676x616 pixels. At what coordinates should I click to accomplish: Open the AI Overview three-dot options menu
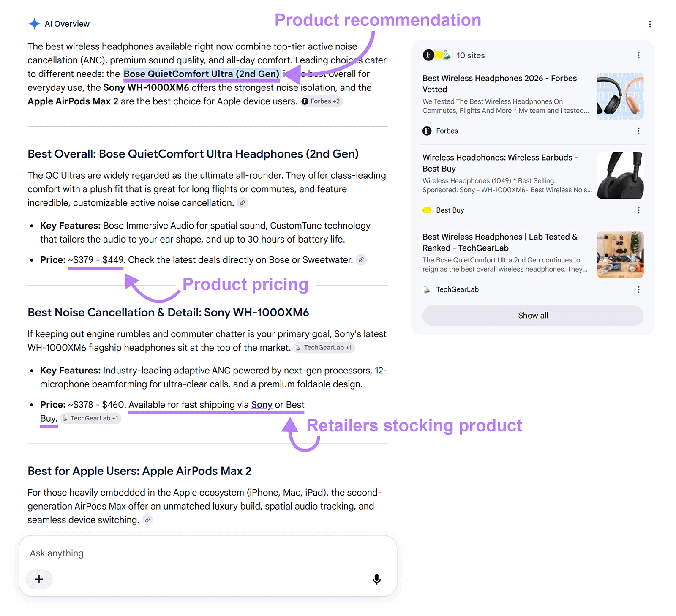(650, 24)
